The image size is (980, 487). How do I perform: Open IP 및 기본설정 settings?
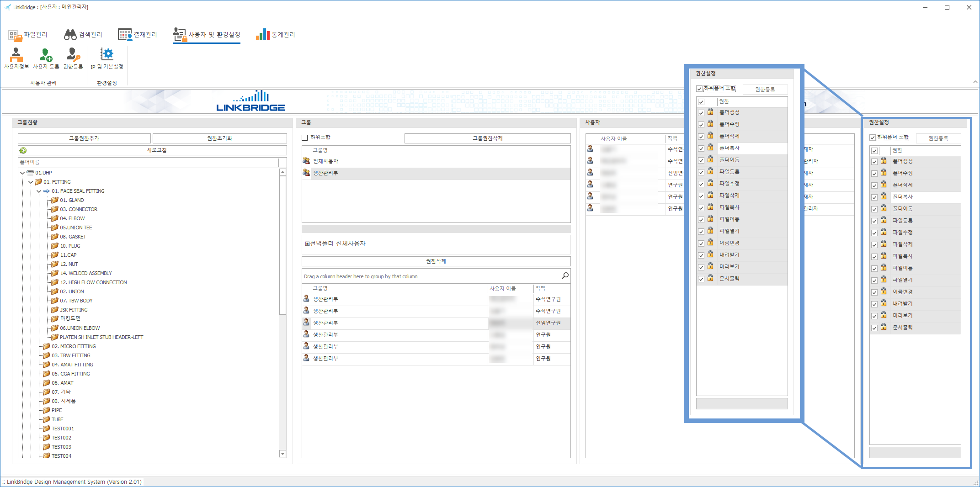[x=107, y=58]
